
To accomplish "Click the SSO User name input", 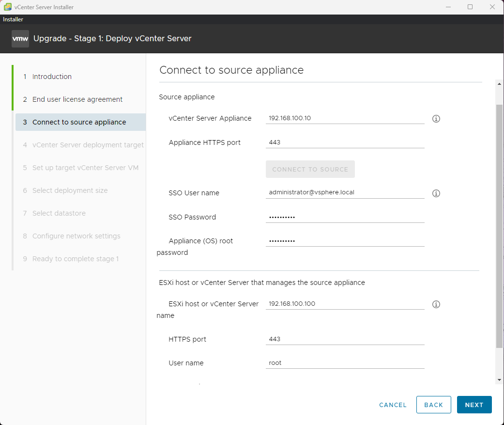I will (345, 192).
